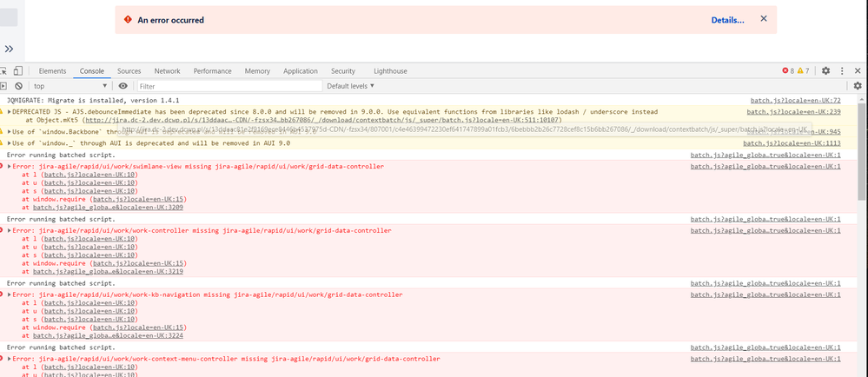Open source link right of work-controller error

coord(765,230)
